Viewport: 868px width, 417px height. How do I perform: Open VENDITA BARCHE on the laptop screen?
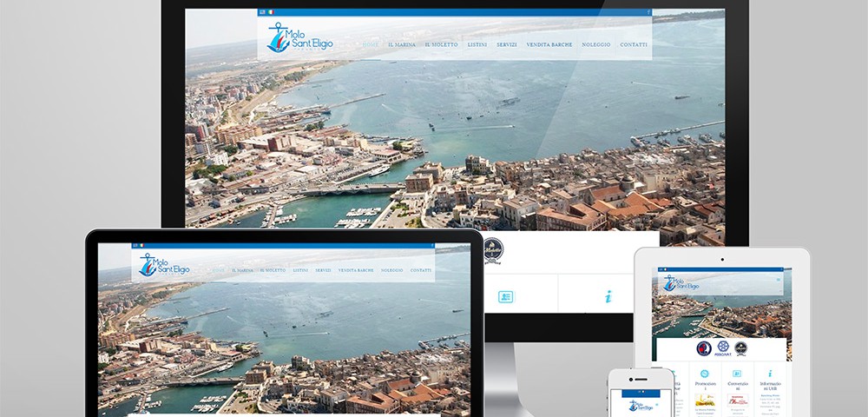pos(356,270)
